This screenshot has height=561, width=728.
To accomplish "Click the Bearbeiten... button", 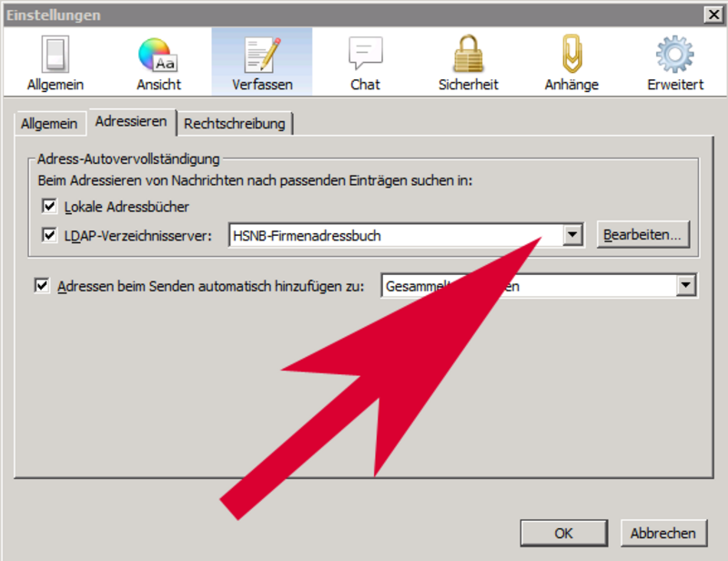I will (642, 234).
